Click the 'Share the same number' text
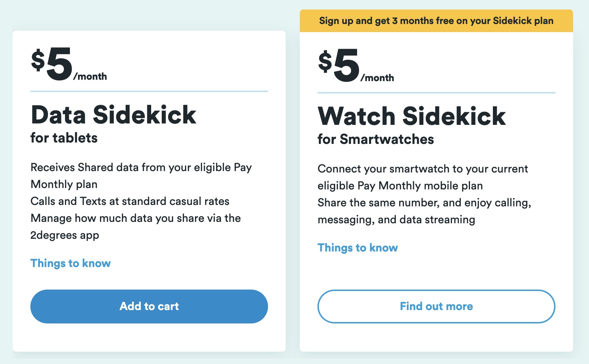The image size is (589, 364). (424, 203)
